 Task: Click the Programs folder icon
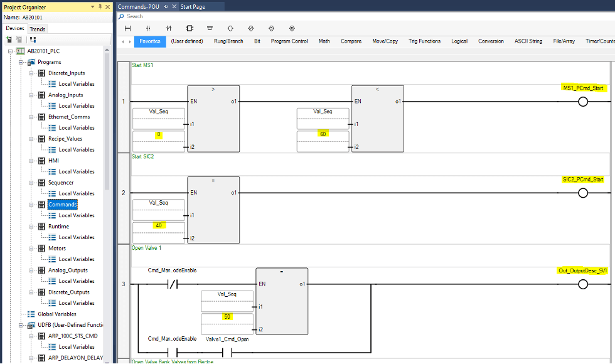[31, 62]
